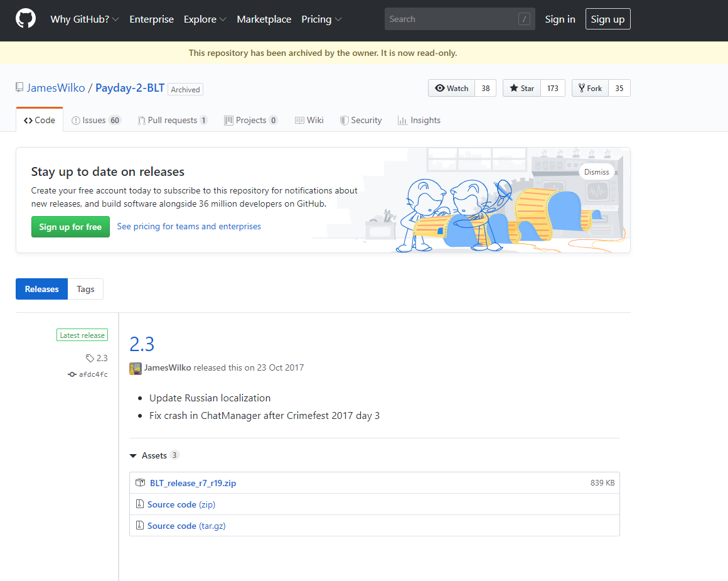Viewport: 728px width, 581px height.
Task: View the 35 forks count
Action: 619,88
